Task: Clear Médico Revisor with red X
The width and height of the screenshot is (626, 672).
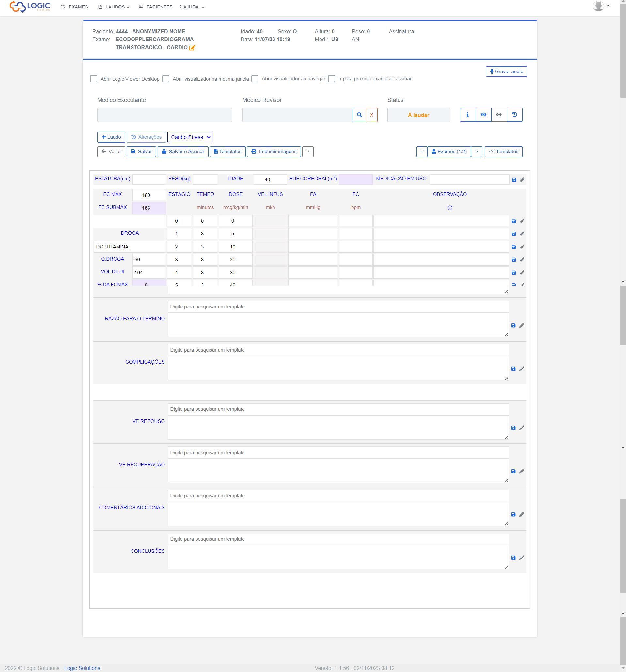Action: [372, 115]
